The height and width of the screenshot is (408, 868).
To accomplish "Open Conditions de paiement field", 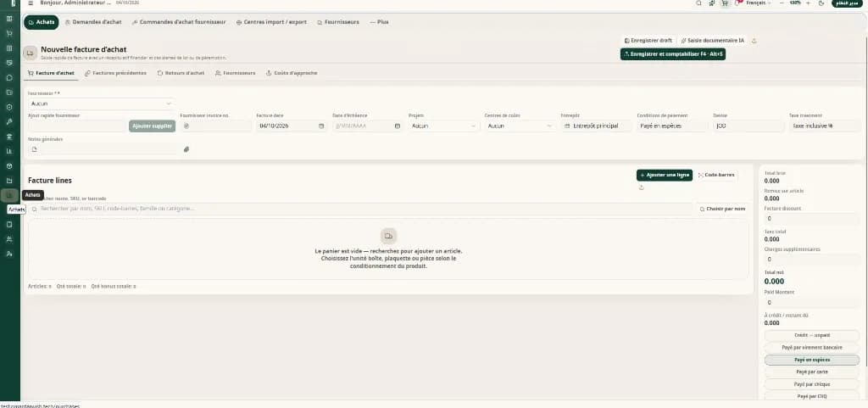I will [x=672, y=126].
